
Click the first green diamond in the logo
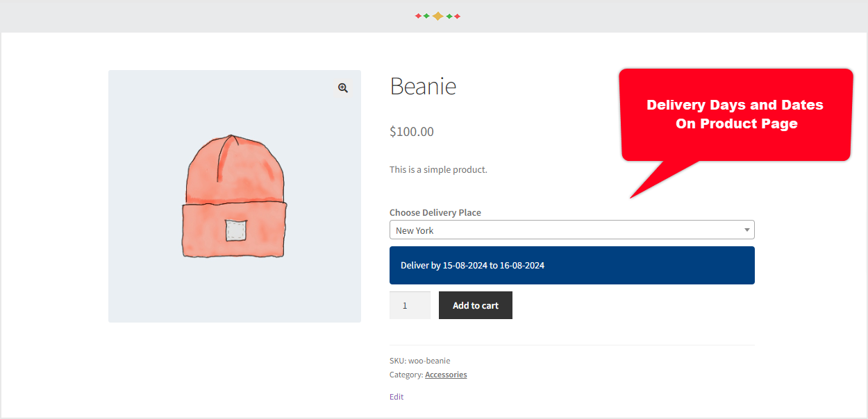click(x=426, y=16)
